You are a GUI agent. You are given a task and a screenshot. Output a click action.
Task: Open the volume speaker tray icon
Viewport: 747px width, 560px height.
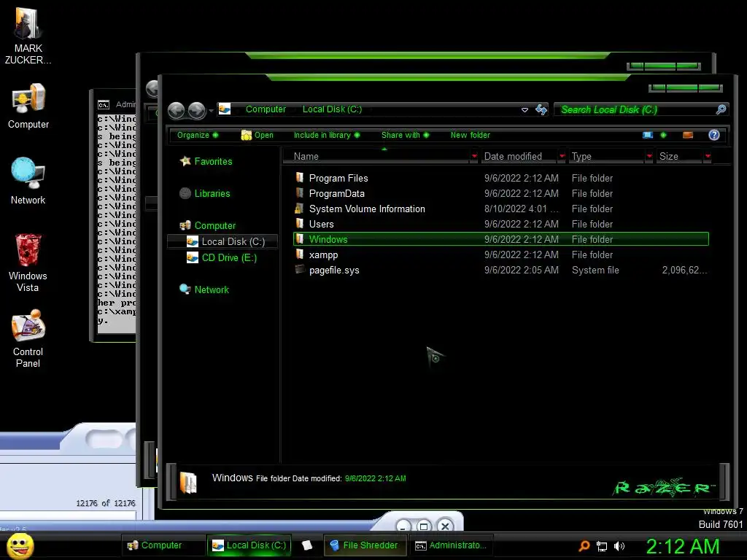(x=619, y=546)
